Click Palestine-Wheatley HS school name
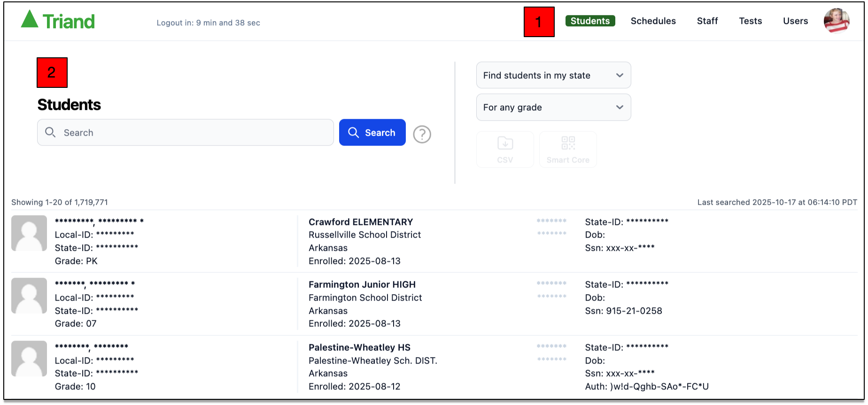Screen dimensions: 868x405 359,347
